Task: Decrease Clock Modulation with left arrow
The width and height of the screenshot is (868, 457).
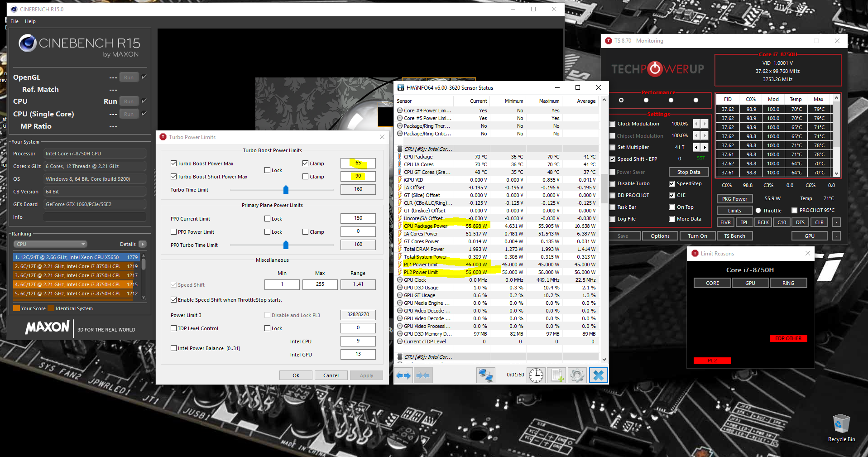Action: pyautogui.click(x=696, y=124)
